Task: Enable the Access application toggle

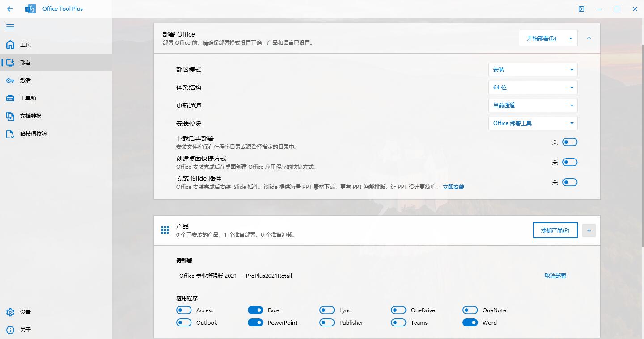Action: (x=184, y=310)
